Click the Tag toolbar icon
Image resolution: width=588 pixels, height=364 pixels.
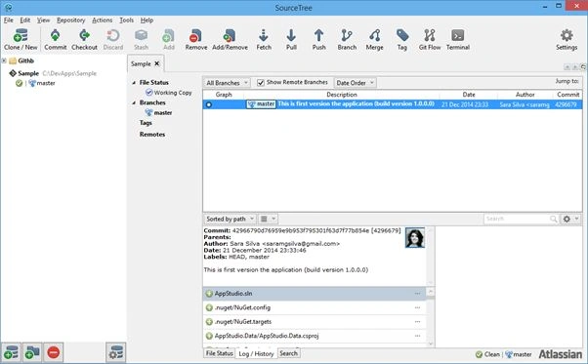pyautogui.click(x=402, y=39)
